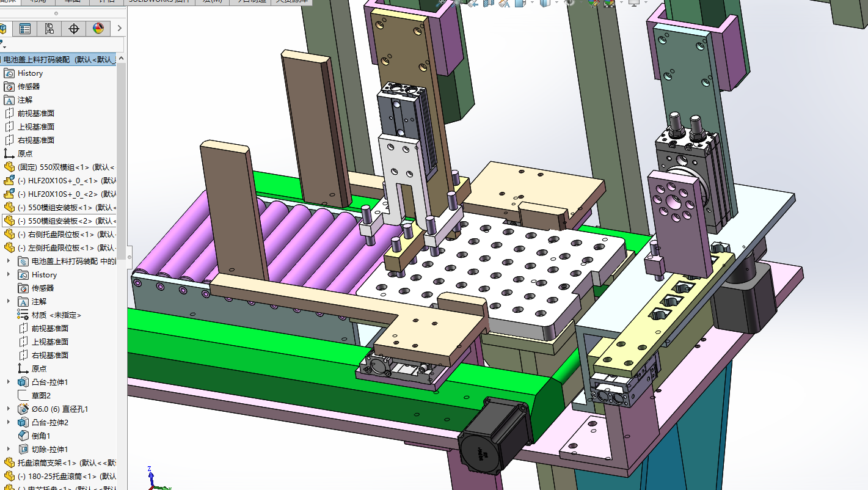Select component 右侧托盘限位板<1>

click(x=59, y=234)
